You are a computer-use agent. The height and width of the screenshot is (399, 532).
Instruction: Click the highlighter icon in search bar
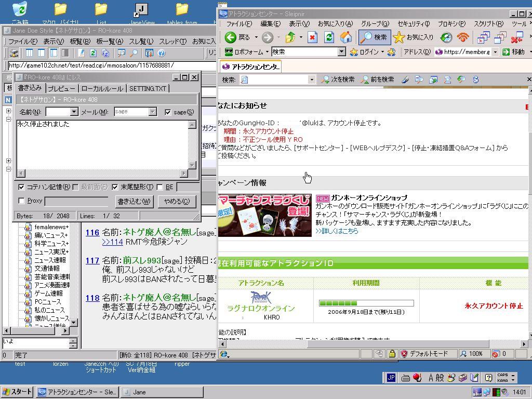[405, 79]
